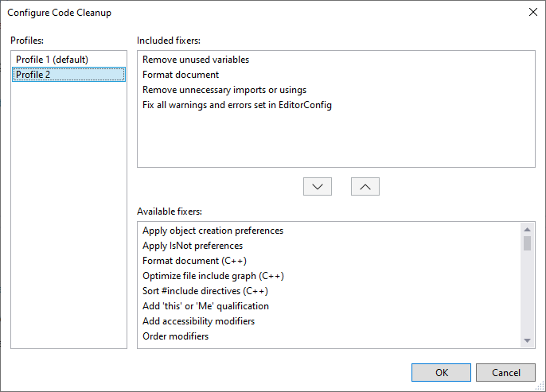Viewport: 546px width, 392px height.
Task: Click the down arrow move button
Action: click(x=317, y=186)
